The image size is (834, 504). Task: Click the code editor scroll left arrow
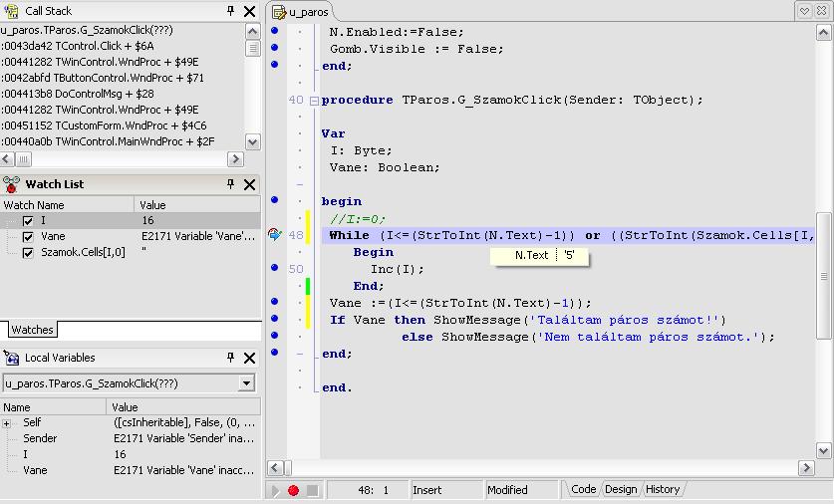coord(274,468)
